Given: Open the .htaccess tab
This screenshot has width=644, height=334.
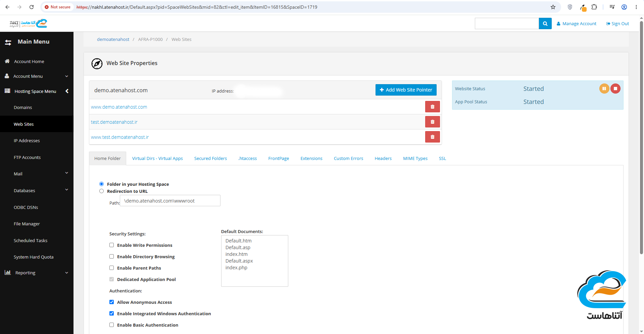Looking at the screenshot, I should click(248, 159).
